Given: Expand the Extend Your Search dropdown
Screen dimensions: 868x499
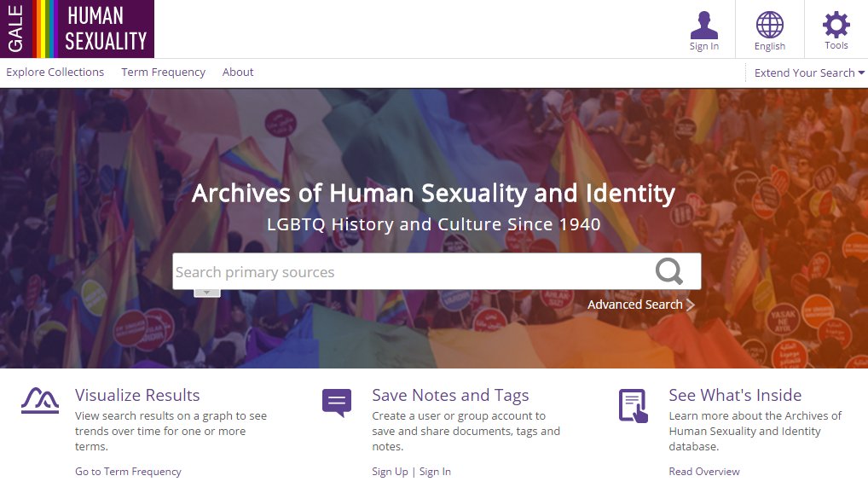Looking at the screenshot, I should (809, 73).
